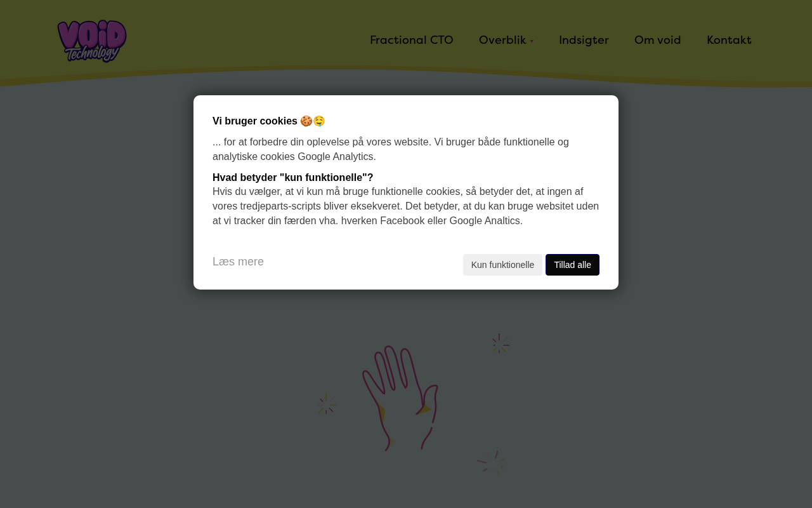Follow the Læs mere link

pyautogui.click(x=238, y=262)
